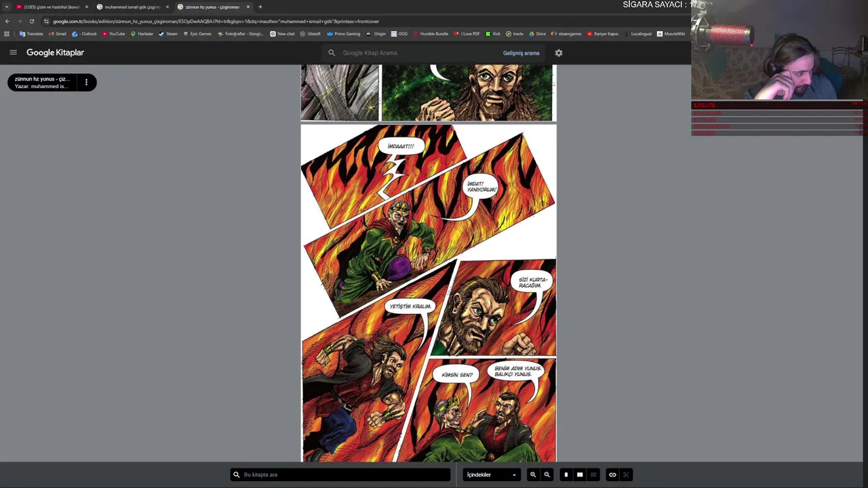Open a new browser tab
868x488 pixels.
point(260,7)
